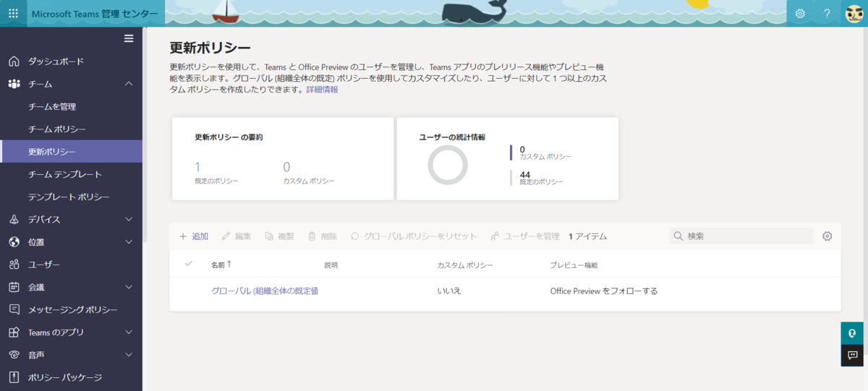Viewport: 868px width, 391px height.
Task: Toggle select-all checkmark in table header
Action: (x=189, y=264)
